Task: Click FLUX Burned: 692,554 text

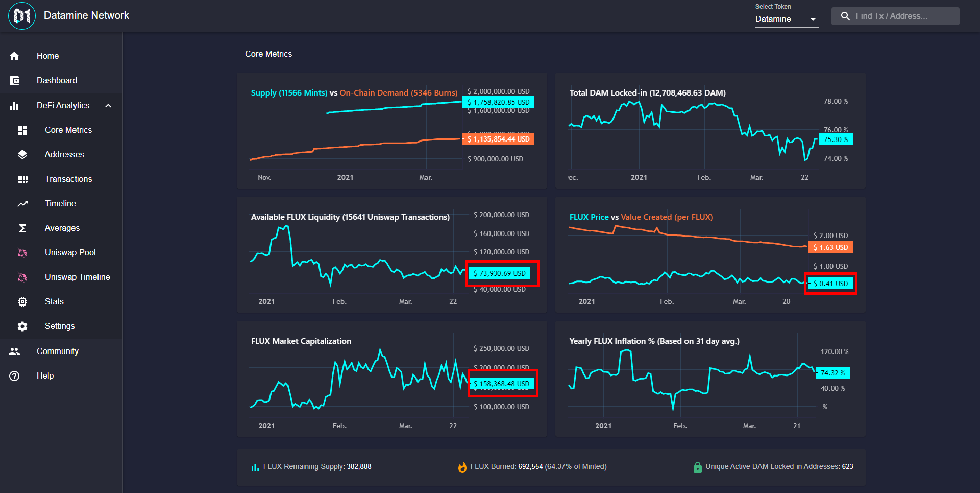Action: coord(538,467)
